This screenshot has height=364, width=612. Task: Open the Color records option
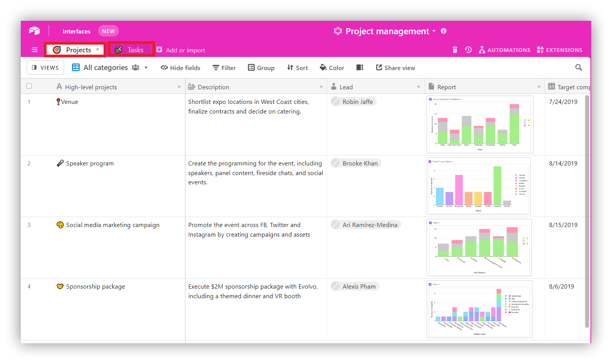(332, 68)
